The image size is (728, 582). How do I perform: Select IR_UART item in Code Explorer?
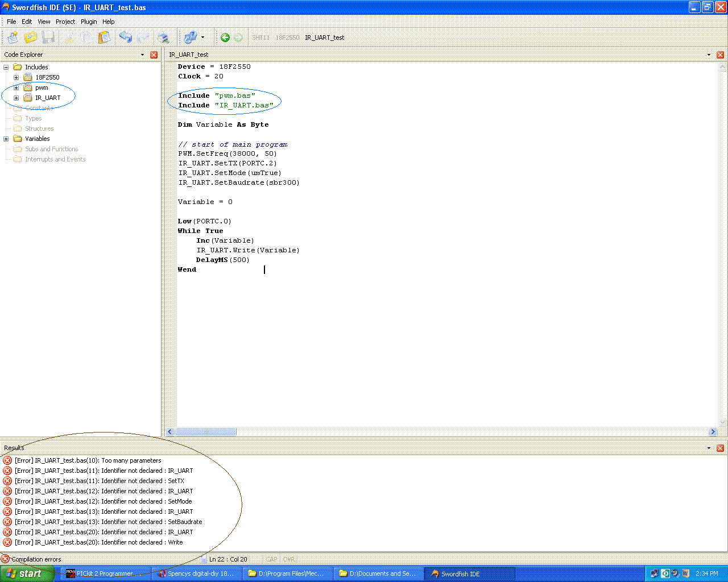48,98
